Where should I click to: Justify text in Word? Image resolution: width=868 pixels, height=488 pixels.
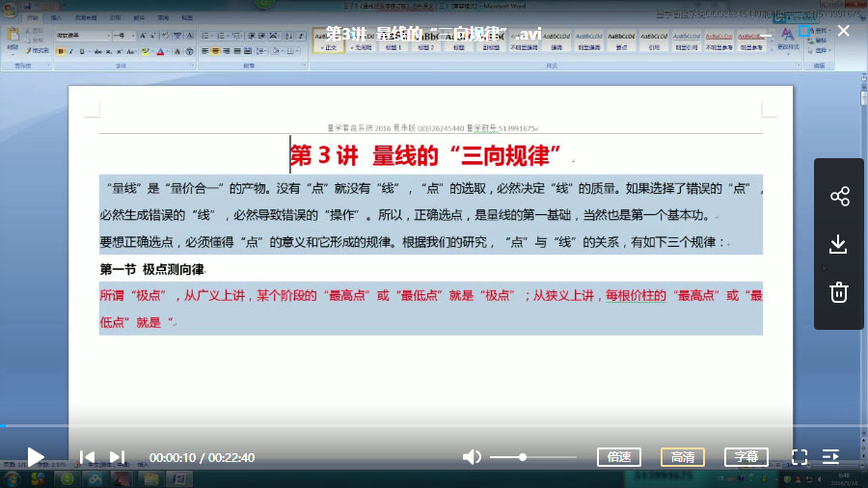tap(237, 51)
